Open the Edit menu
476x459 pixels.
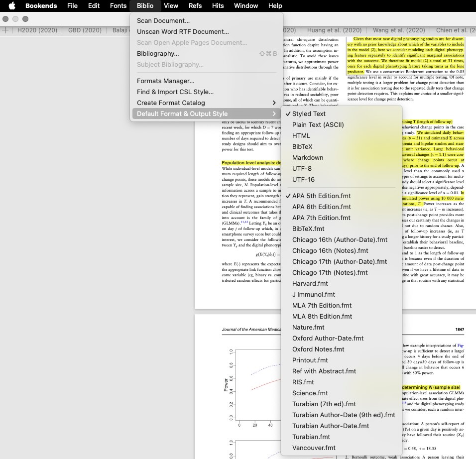pos(94,6)
